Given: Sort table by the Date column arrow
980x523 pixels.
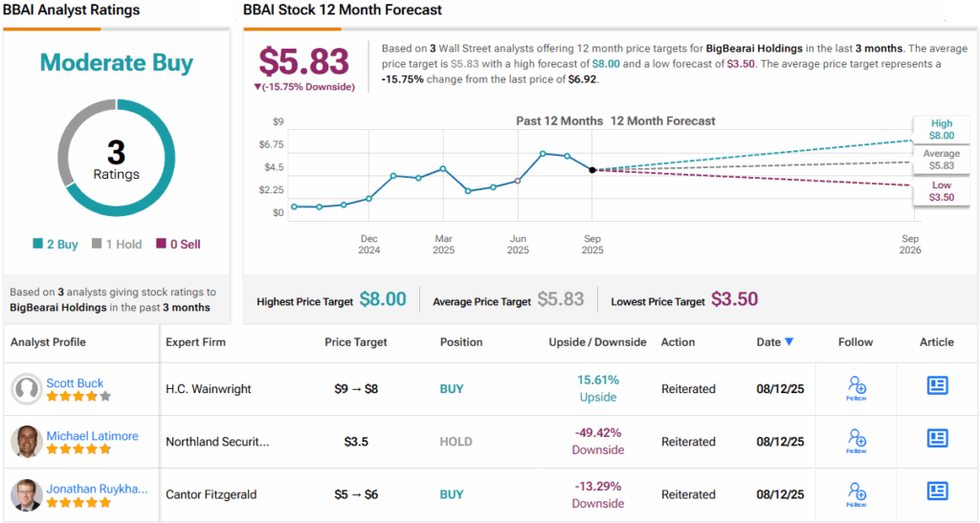Looking at the screenshot, I should [789, 342].
